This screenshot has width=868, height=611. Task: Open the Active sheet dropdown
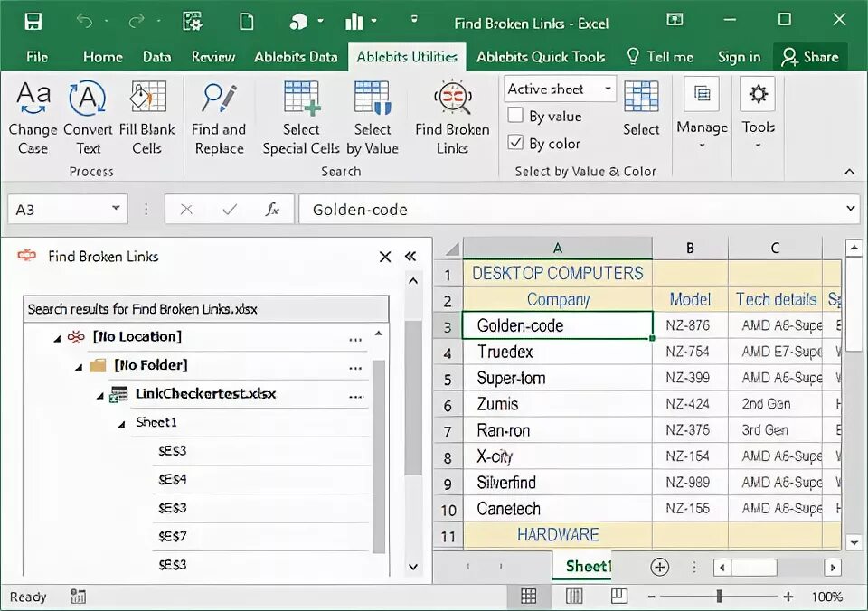[x=608, y=89]
